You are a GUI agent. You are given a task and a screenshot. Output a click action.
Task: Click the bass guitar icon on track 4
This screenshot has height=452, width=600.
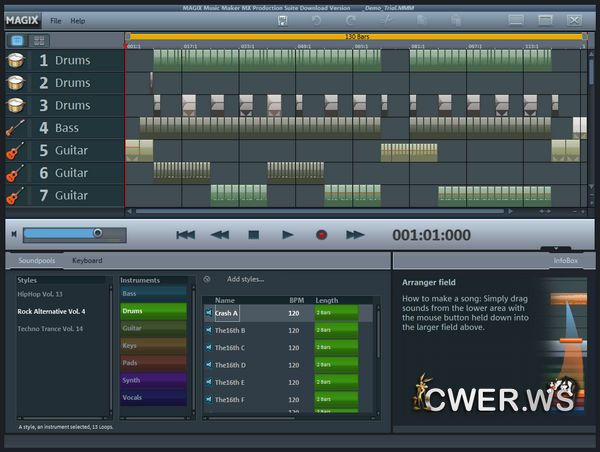point(16,128)
